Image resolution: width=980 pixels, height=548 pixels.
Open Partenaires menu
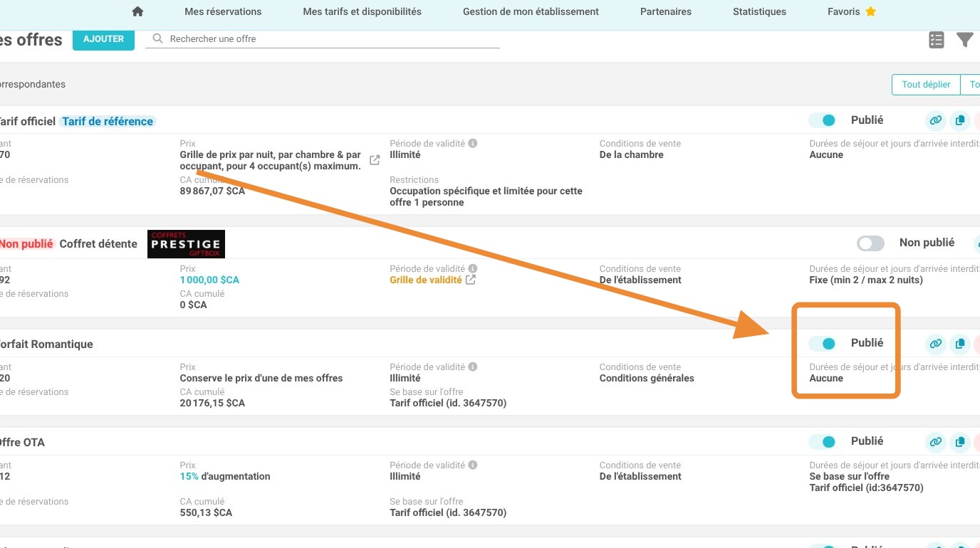[666, 11]
